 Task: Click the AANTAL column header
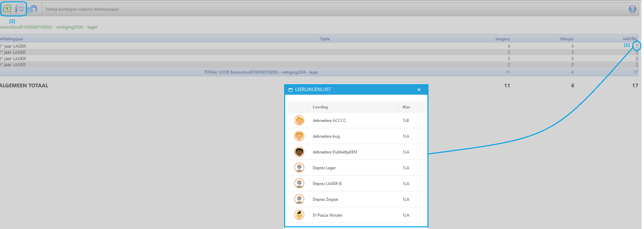[630, 39]
